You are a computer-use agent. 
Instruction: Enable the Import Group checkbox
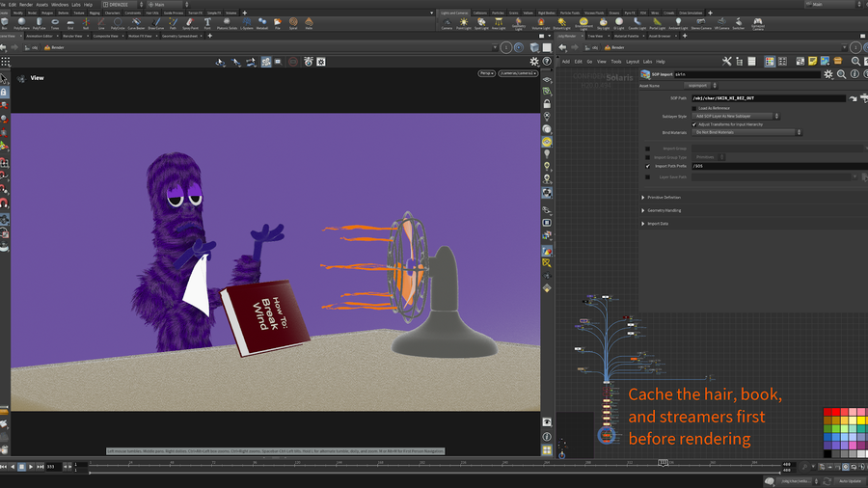(648, 149)
